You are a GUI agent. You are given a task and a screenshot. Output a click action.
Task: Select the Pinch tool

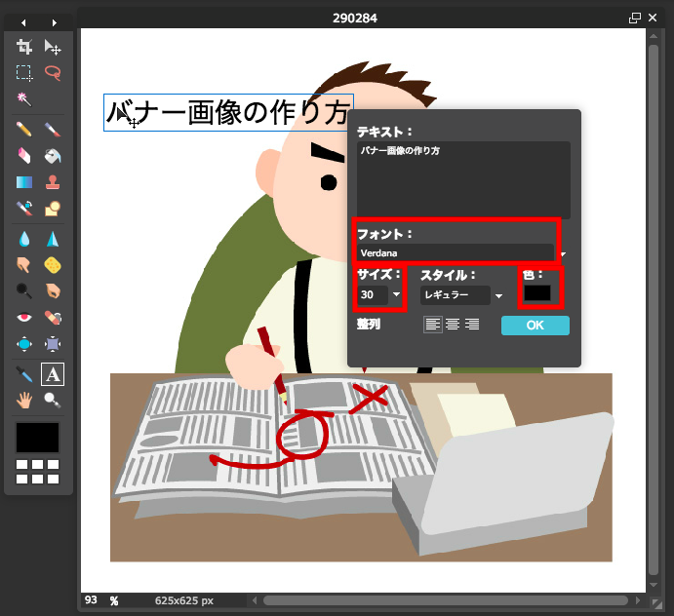pos(53,344)
